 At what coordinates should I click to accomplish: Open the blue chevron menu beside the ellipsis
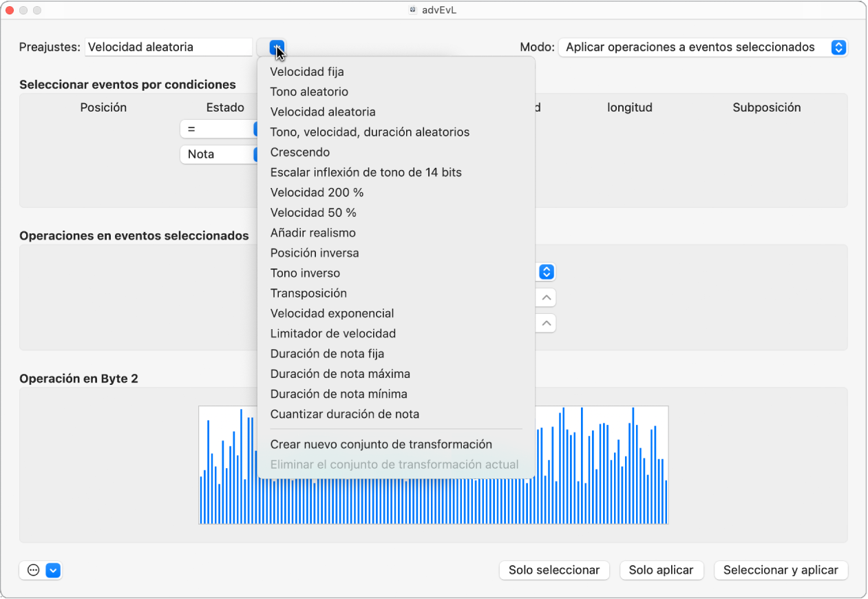point(54,570)
